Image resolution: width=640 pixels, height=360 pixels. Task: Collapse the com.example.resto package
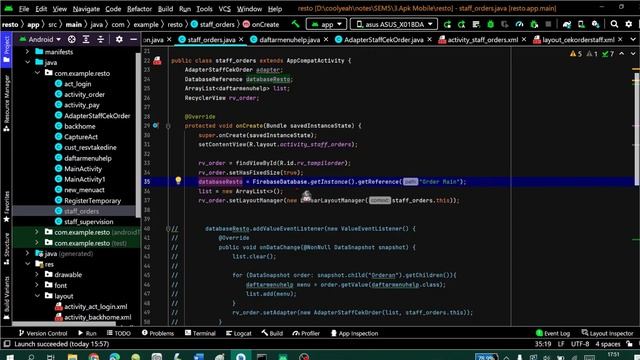pos(37,73)
